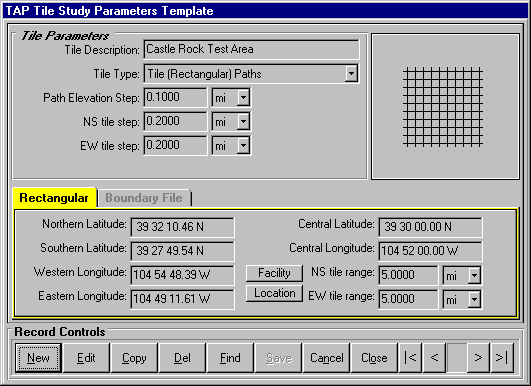Click the Eastern Longitude field
This screenshot has height=386, width=531.
coord(182,299)
